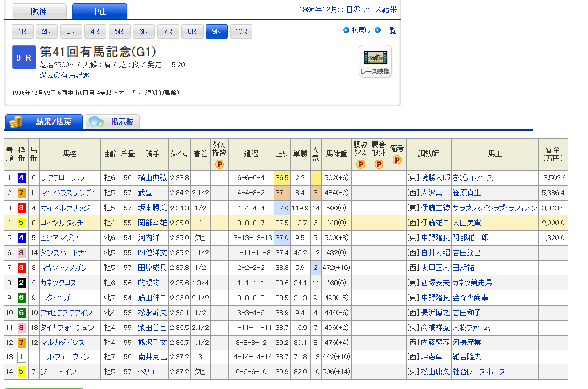Click the 人気 column header
Screen dimensions: 588x389
(x=315, y=154)
